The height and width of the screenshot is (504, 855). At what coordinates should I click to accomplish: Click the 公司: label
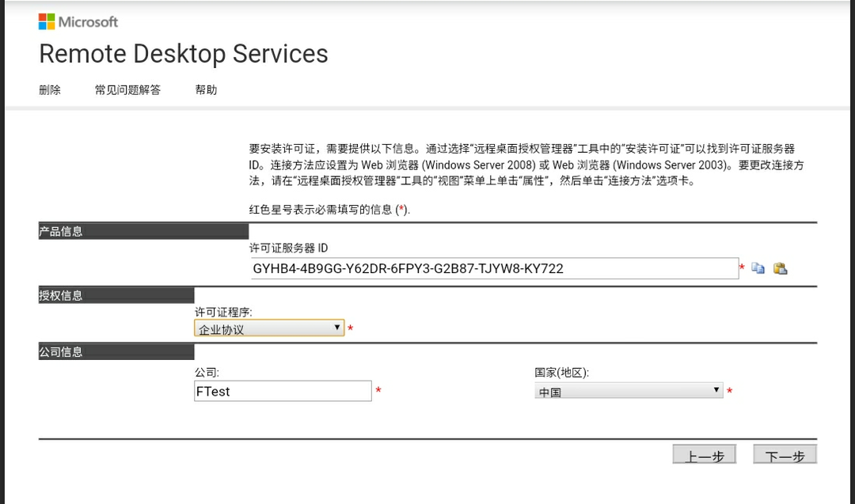pos(207,373)
